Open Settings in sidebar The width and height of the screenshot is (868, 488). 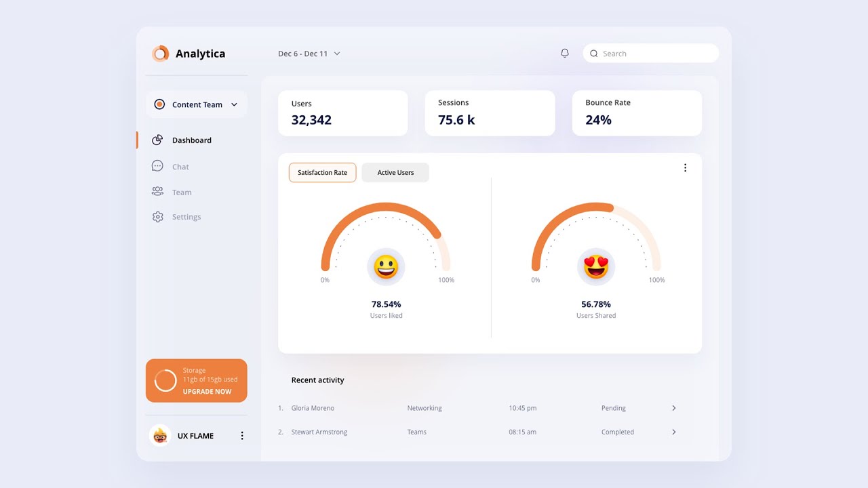[186, 217]
